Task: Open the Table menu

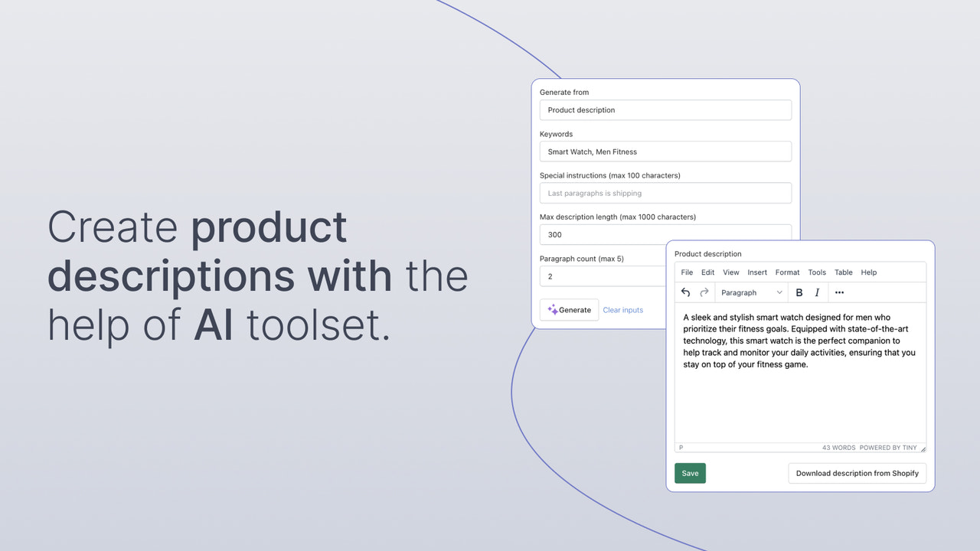Action: point(843,272)
